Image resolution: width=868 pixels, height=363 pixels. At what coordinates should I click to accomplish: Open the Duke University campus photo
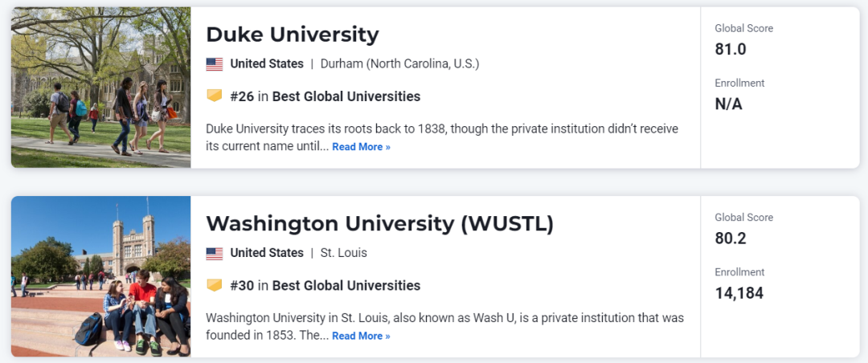point(100,88)
